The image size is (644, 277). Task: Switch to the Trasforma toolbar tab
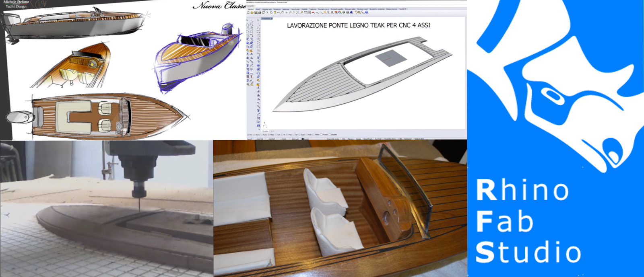coord(313,9)
